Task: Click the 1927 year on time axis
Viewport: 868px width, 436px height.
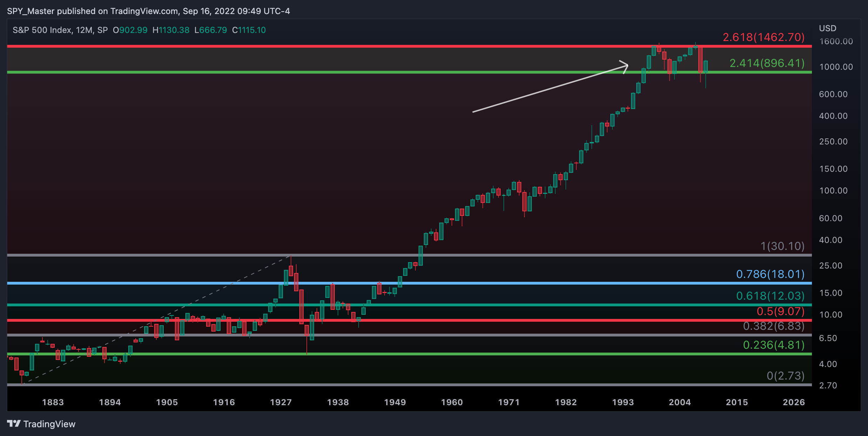Action: coord(281,402)
